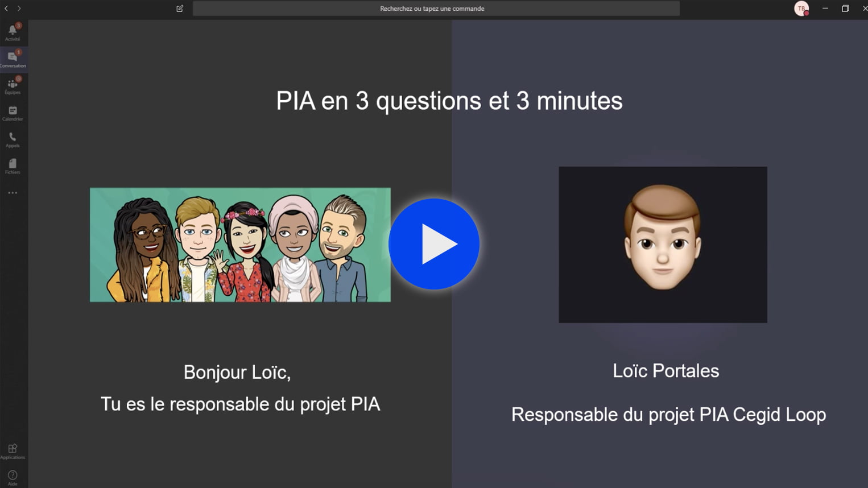Start a new chat with the compose icon
The height and width of the screenshot is (488, 868).
click(180, 9)
